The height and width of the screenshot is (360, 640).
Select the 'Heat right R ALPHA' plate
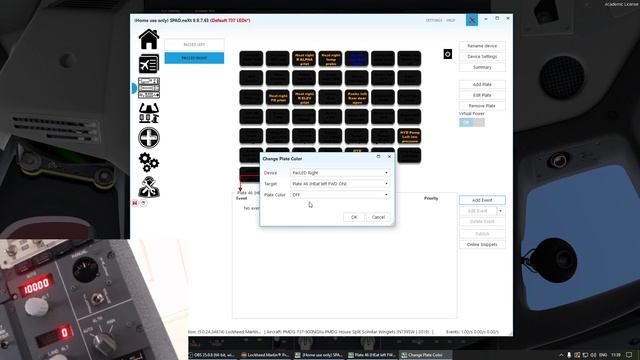coord(304,59)
